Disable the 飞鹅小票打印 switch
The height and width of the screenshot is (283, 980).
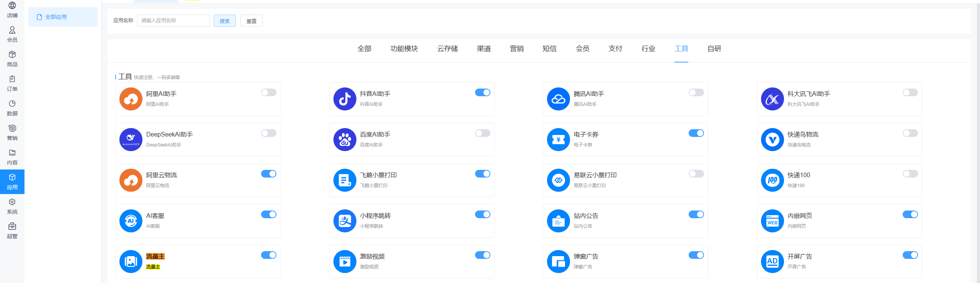(483, 174)
